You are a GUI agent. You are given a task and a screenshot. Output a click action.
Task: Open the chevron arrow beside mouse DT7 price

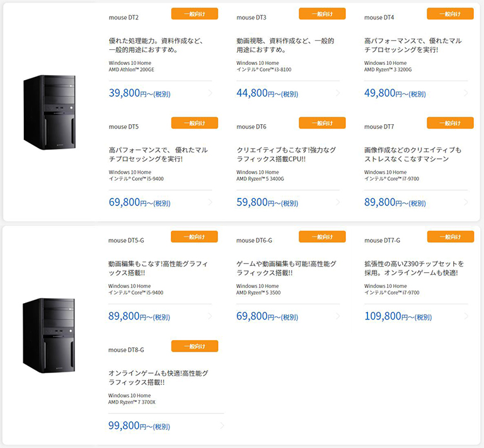(x=466, y=202)
